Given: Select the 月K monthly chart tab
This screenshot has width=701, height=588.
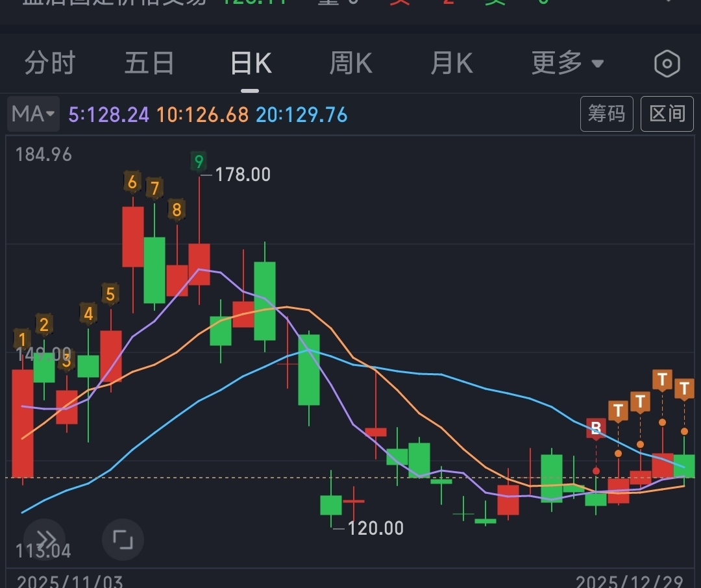Looking at the screenshot, I should tap(452, 64).
